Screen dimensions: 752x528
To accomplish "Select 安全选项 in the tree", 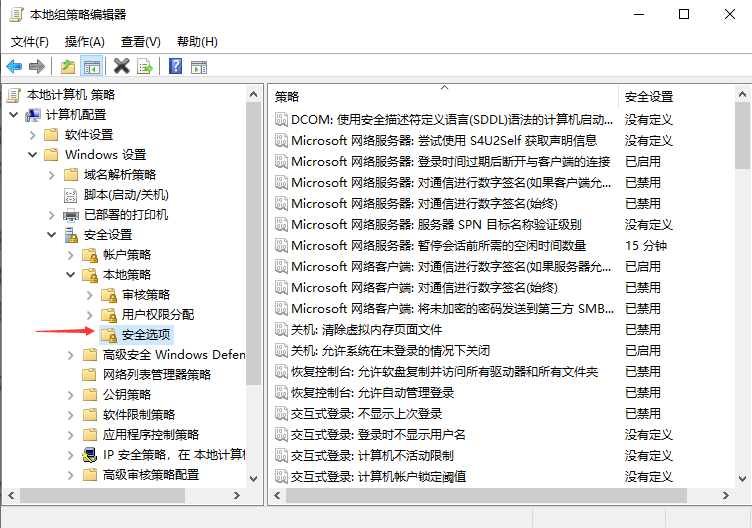I will tap(146, 334).
